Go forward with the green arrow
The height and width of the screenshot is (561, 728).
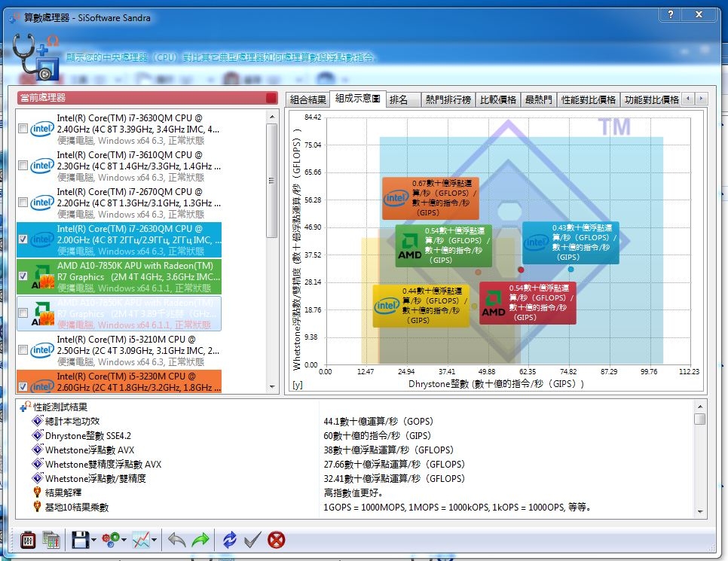click(200, 540)
